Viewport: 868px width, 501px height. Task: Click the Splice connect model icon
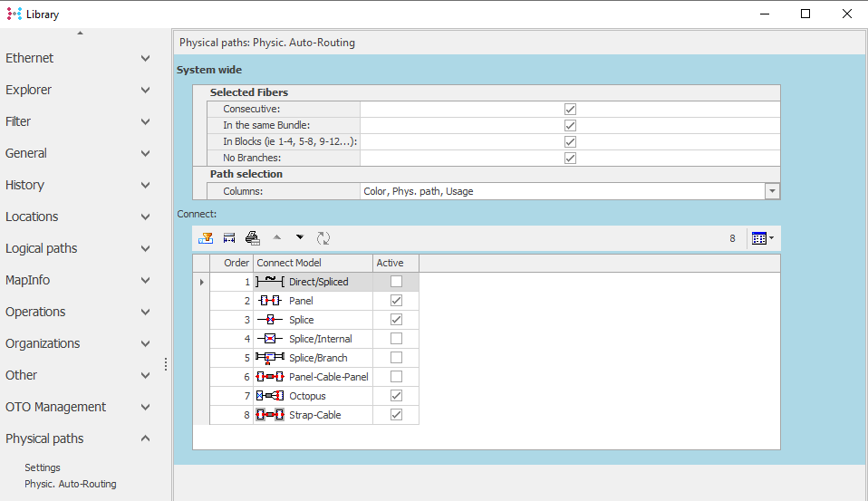click(x=270, y=320)
